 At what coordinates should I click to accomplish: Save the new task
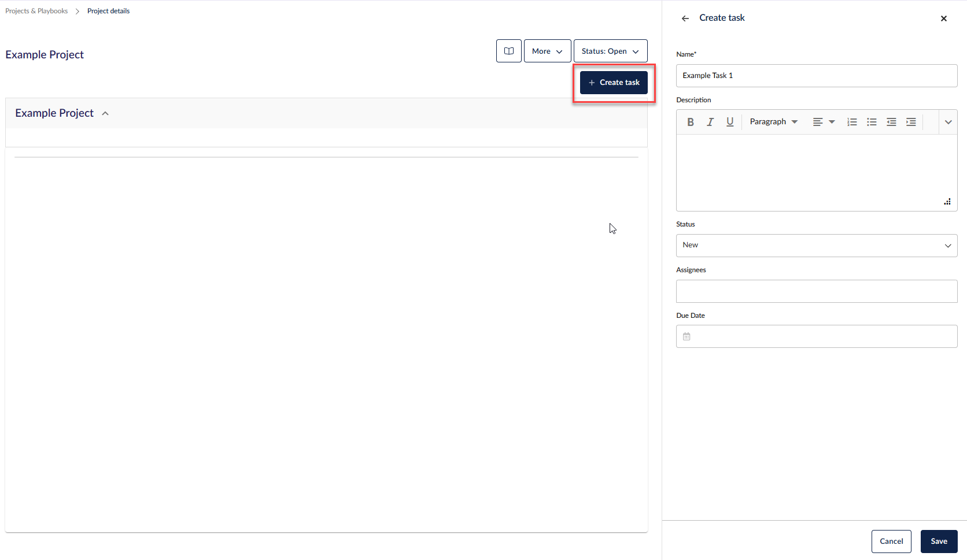click(939, 542)
